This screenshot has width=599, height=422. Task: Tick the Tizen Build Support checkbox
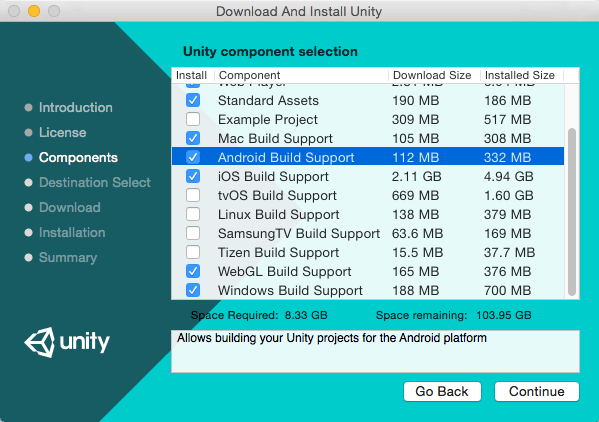pos(193,252)
